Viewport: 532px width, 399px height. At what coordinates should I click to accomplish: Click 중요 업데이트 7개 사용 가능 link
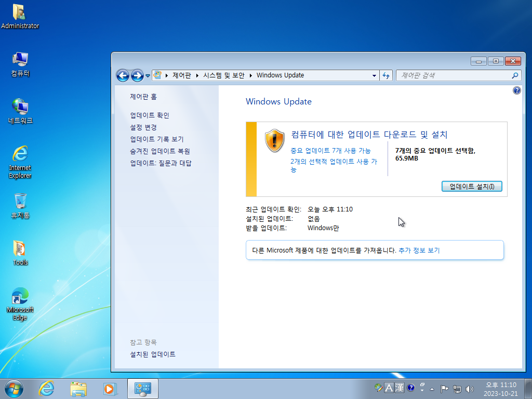(x=330, y=151)
